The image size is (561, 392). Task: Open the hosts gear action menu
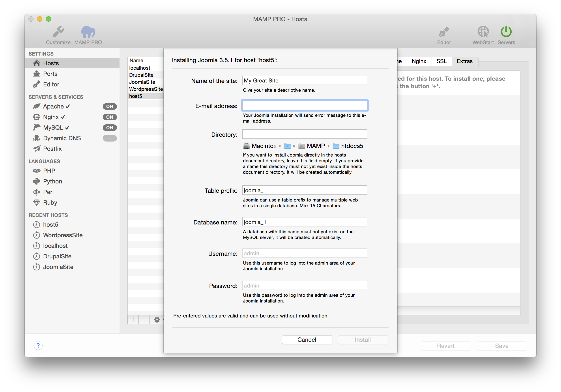tap(157, 319)
